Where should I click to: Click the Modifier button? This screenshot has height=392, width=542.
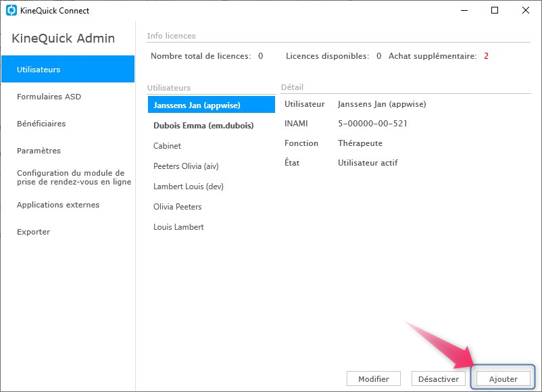point(374,379)
